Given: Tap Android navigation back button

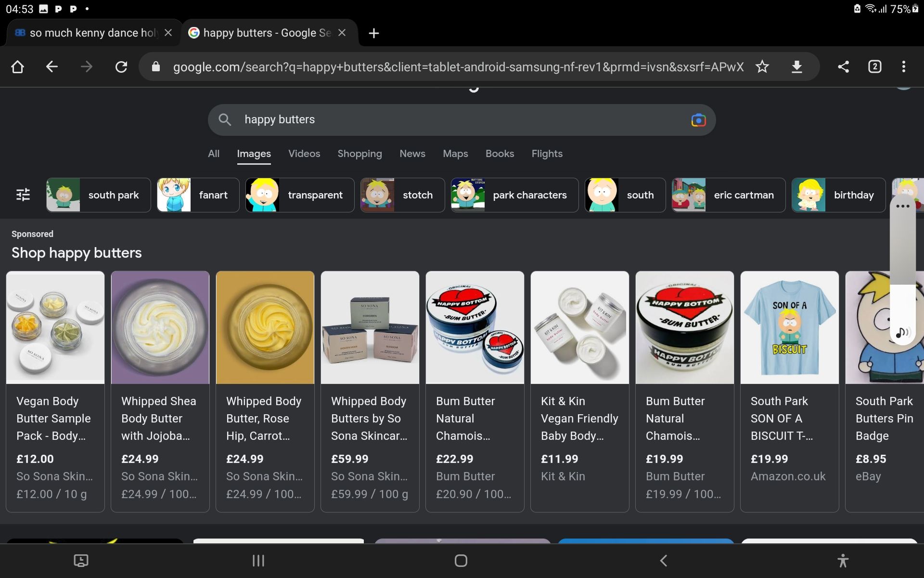Looking at the screenshot, I should click(x=664, y=561).
